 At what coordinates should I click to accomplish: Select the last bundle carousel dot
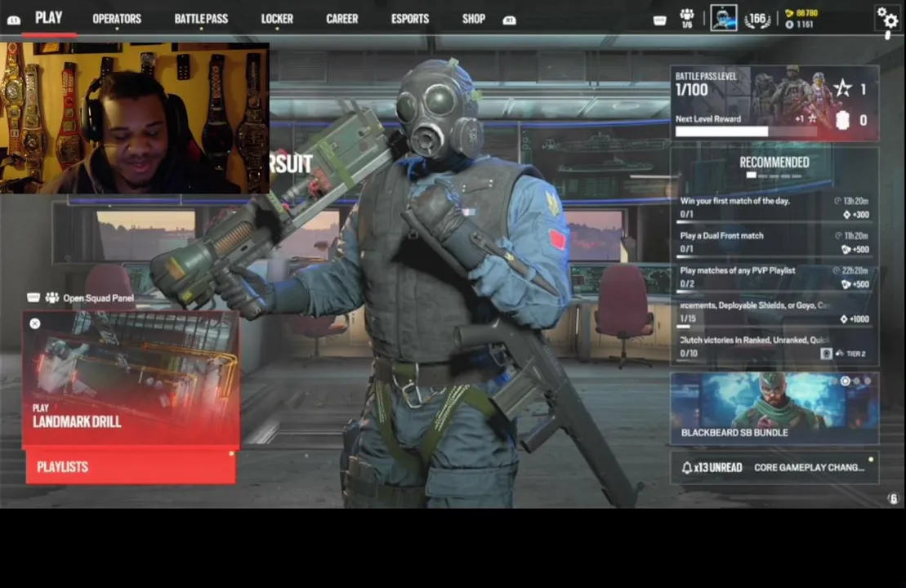pyautogui.click(x=868, y=381)
